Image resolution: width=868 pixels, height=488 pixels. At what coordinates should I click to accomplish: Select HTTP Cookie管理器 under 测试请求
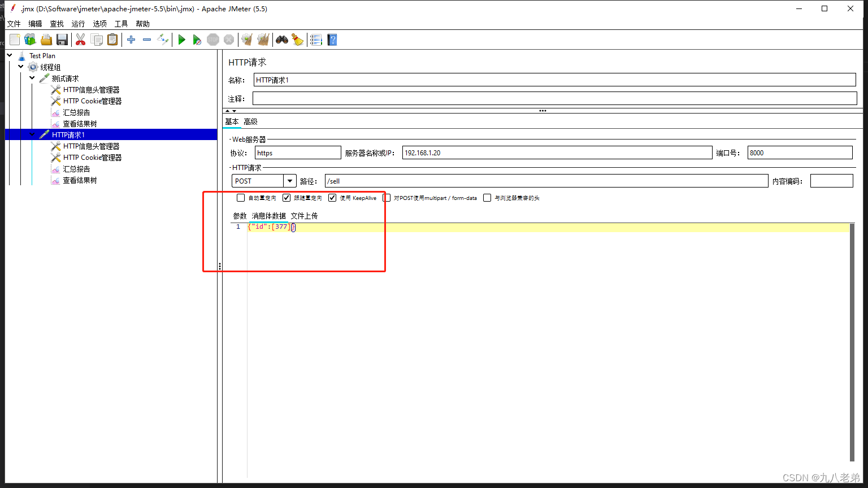point(92,101)
